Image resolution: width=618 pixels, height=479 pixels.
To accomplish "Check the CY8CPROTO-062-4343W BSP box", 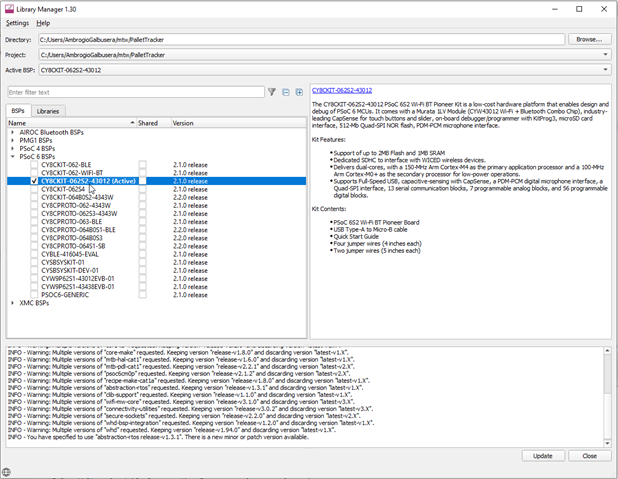I will 34,205.
